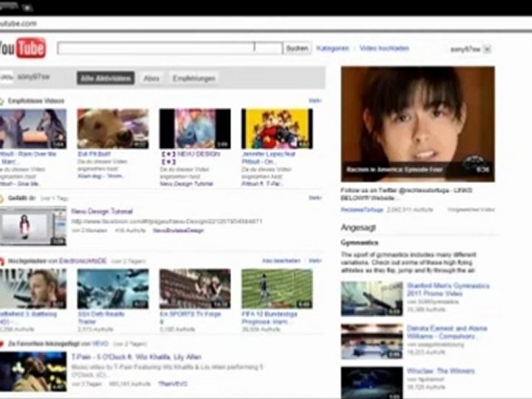Screen dimensions: 532x399
Task: Play the featured Racism in America video
Action: click(417, 124)
